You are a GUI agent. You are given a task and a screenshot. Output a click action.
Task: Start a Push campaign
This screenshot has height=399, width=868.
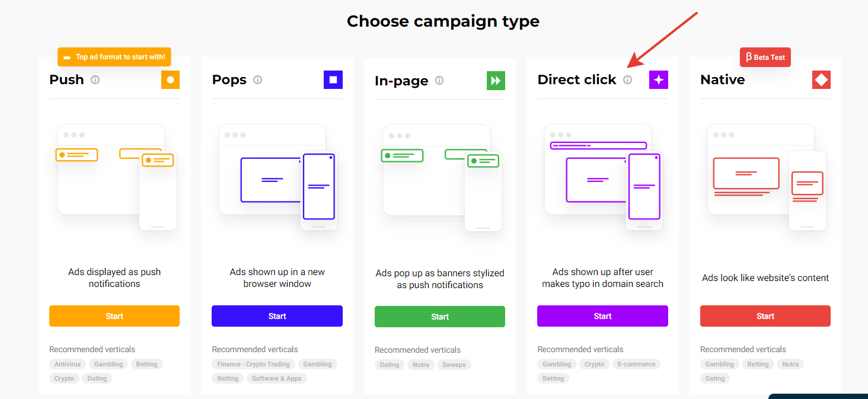pyautogui.click(x=114, y=316)
